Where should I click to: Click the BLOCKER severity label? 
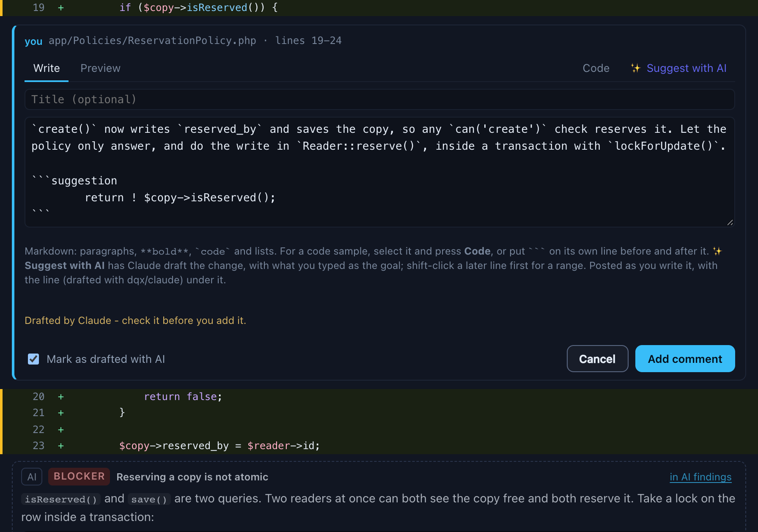[x=79, y=476]
